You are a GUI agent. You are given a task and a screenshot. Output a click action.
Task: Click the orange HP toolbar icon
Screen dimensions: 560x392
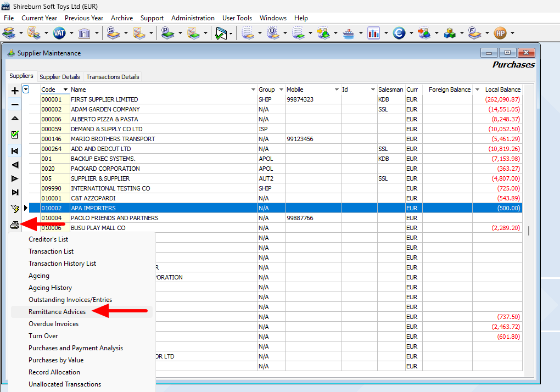point(500,33)
